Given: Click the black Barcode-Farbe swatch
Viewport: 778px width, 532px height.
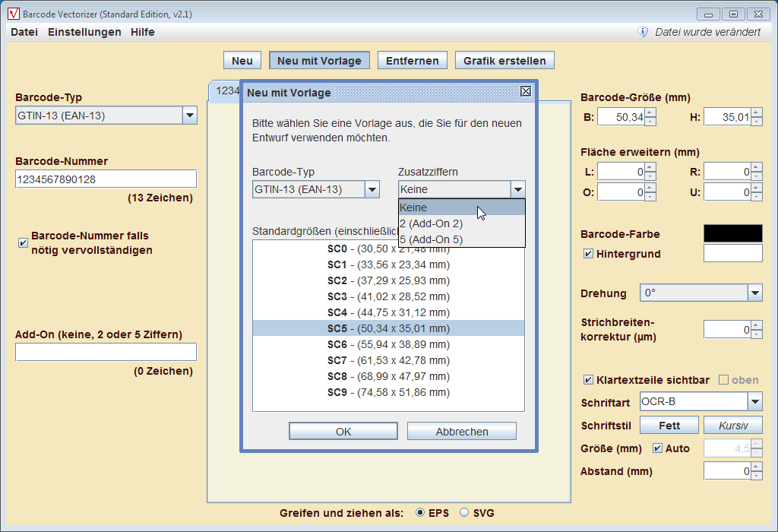Looking at the screenshot, I should [732, 233].
